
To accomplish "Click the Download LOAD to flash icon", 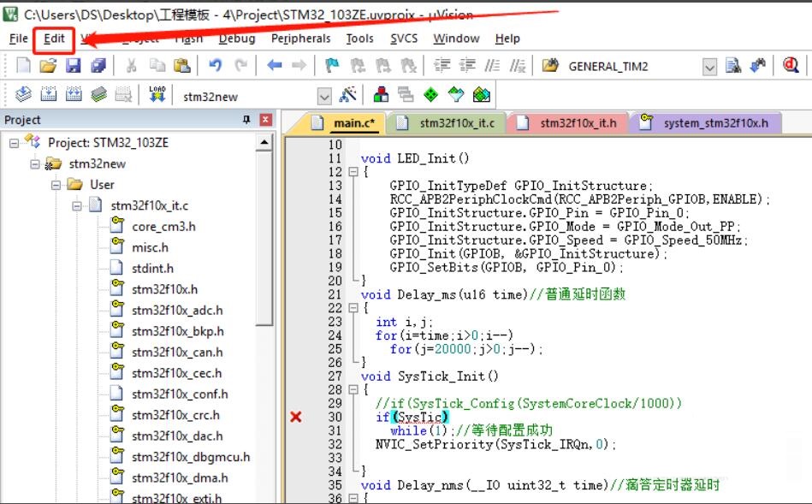I will click(x=157, y=95).
